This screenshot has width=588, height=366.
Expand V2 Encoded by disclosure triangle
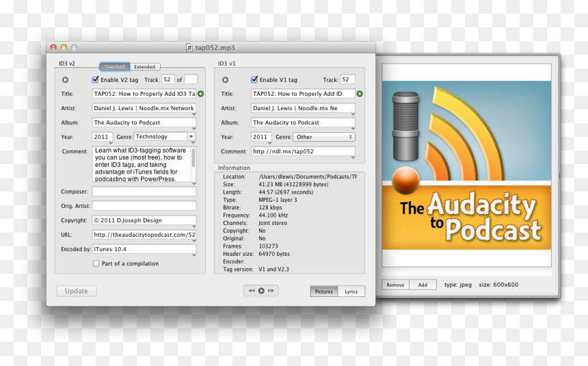click(x=194, y=255)
